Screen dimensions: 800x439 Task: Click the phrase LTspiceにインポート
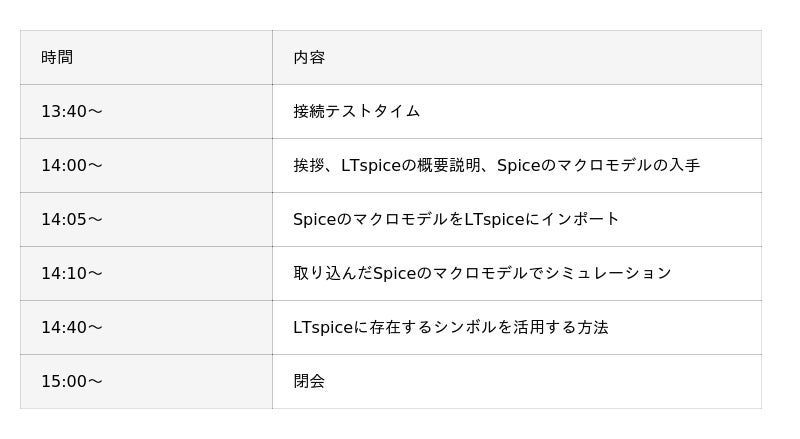[542, 220]
